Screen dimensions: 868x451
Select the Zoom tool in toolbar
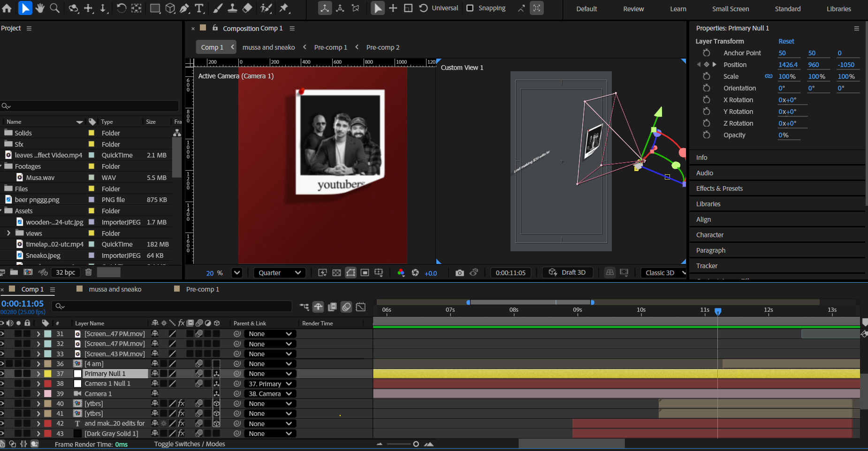pyautogui.click(x=55, y=8)
